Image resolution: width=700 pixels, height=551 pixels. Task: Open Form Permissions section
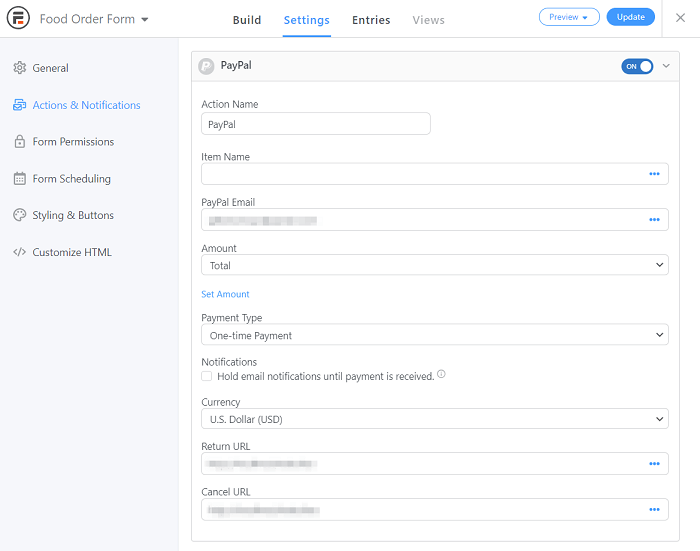click(73, 142)
